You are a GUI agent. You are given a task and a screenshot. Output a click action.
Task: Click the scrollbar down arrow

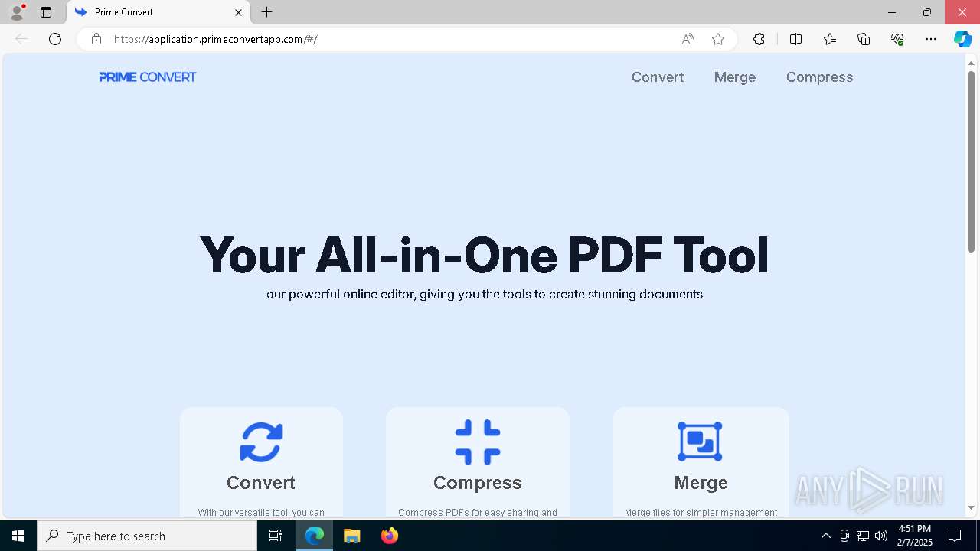tap(971, 508)
